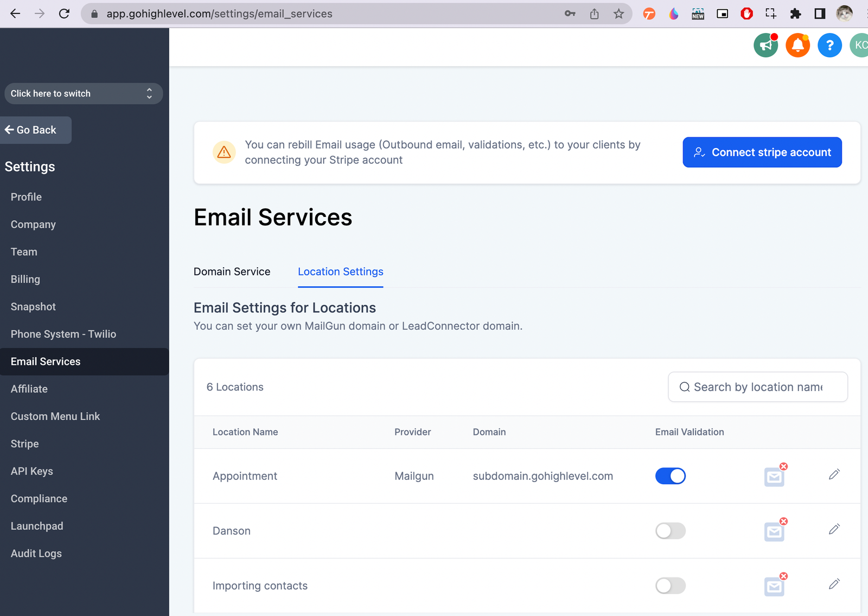This screenshot has height=616, width=868.
Task: Enable email validation for Danson
Action: coord(670,531)
